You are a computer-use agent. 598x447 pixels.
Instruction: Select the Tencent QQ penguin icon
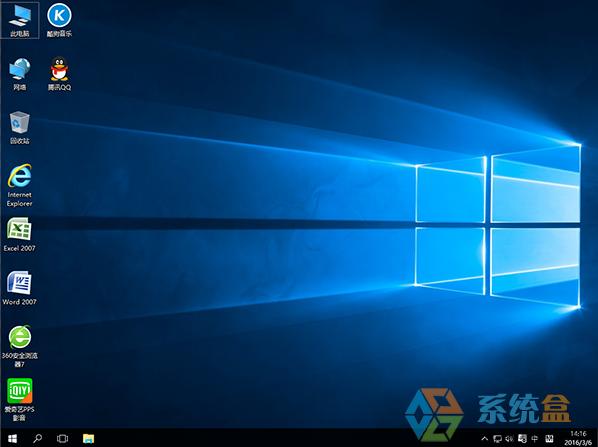click(x=59, y=74)
